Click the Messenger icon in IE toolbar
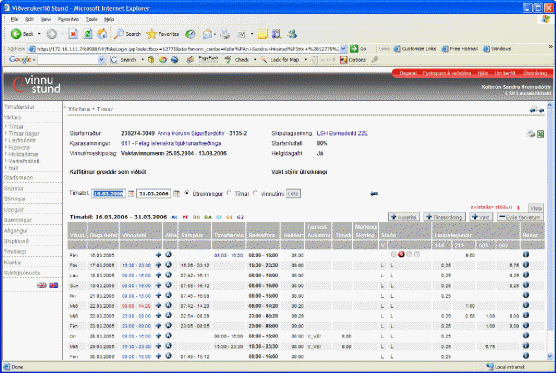 point(292,34)
